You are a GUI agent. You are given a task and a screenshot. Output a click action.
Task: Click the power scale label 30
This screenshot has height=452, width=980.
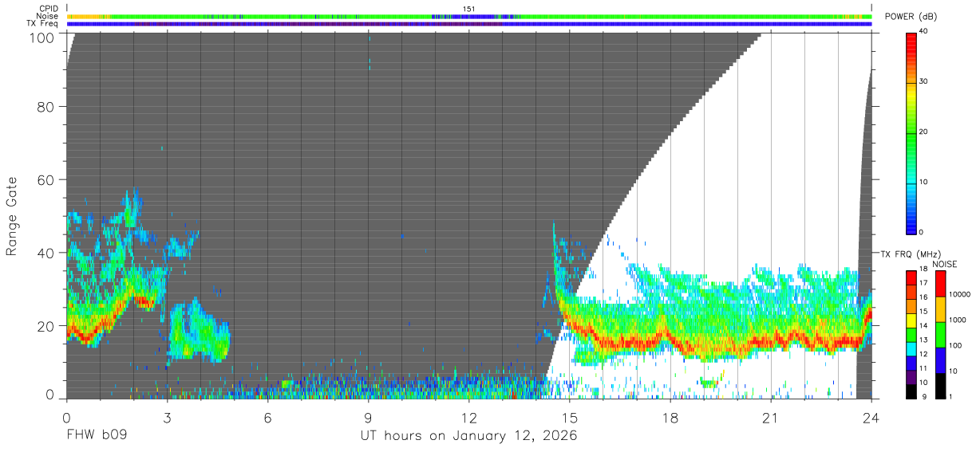[924, 82]
